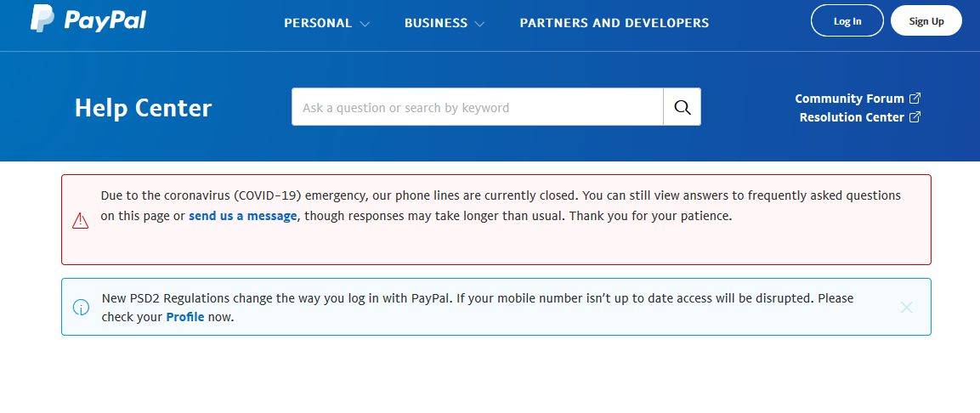The width and height of the screenshot is (980, 413).
Task: Click the Sign Up button
Action: [x=926, y=21]
